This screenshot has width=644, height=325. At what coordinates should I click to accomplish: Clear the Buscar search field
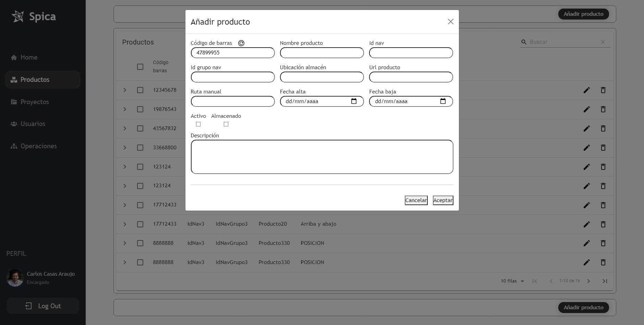click(x=603, y=42)
